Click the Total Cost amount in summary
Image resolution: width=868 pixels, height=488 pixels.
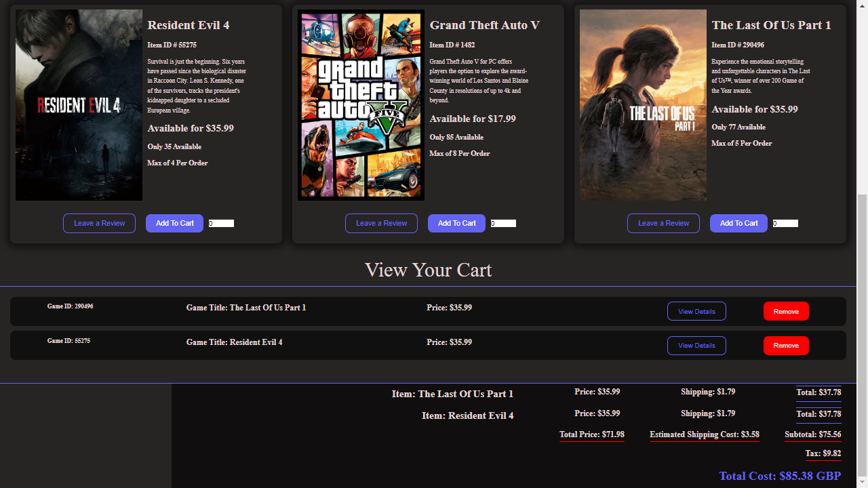[x=780, y=476]
